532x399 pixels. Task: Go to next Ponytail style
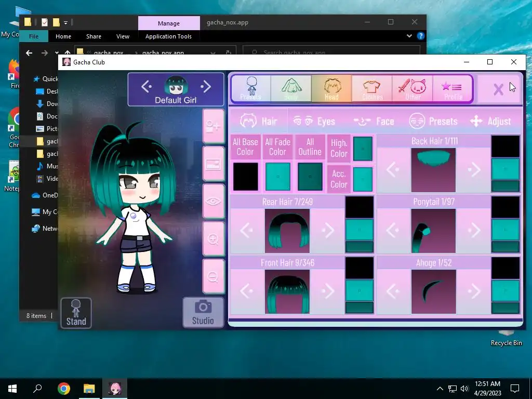point(474,231)
